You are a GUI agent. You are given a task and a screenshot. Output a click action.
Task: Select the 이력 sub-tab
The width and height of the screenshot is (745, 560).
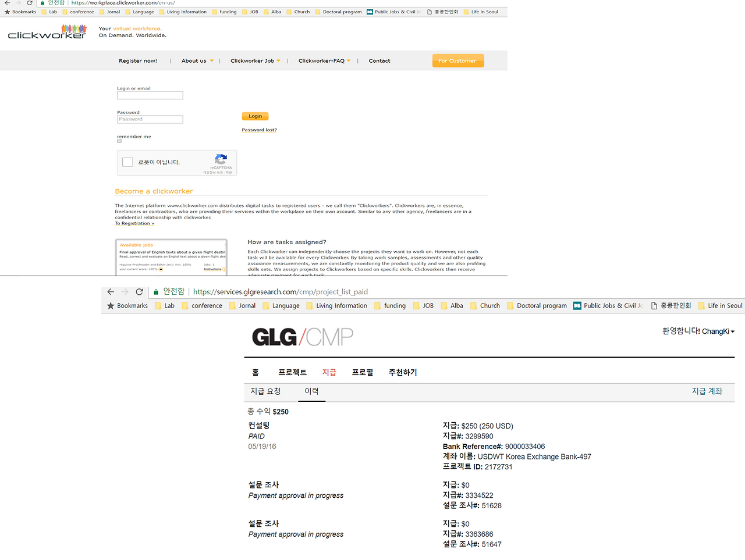pyautogui.click(x=312, y=391)
